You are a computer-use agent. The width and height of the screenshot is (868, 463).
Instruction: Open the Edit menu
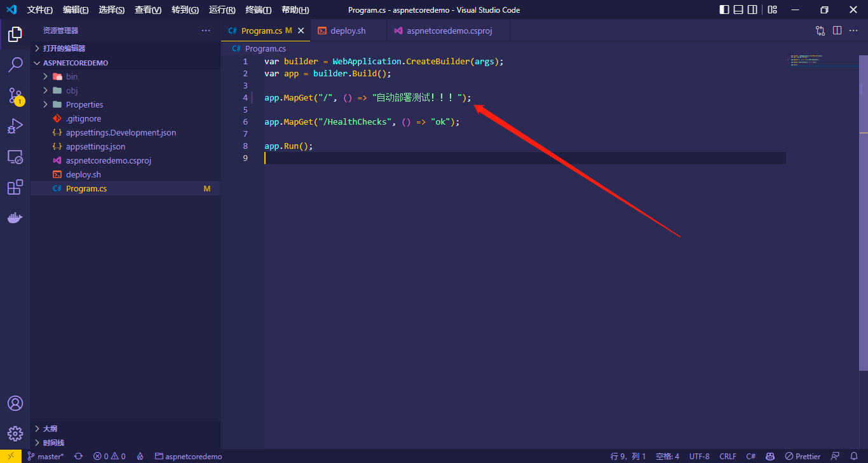(76, 10)
